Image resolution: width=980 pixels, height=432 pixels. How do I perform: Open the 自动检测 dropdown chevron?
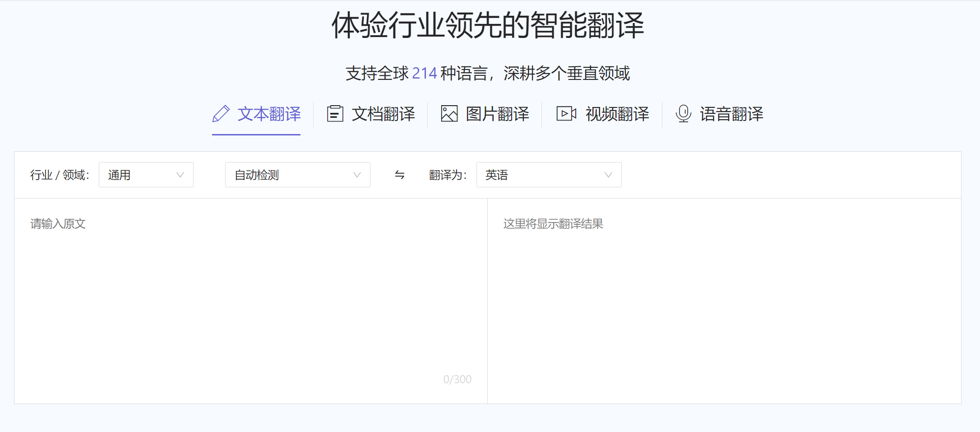[x=357, y=175]
